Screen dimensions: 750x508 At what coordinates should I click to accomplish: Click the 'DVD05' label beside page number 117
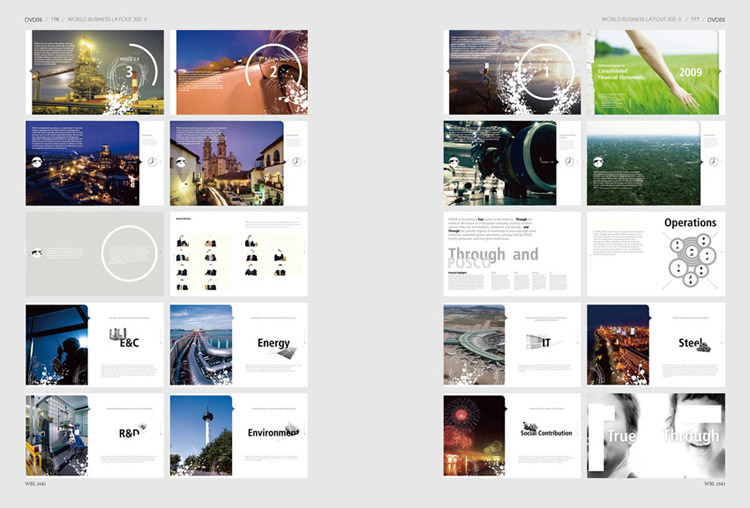pyautogui.click(x=716, y=20)
